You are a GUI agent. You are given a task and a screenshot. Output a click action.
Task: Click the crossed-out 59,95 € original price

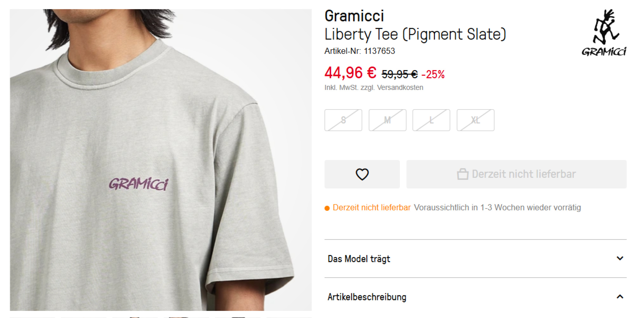[400, 74]
